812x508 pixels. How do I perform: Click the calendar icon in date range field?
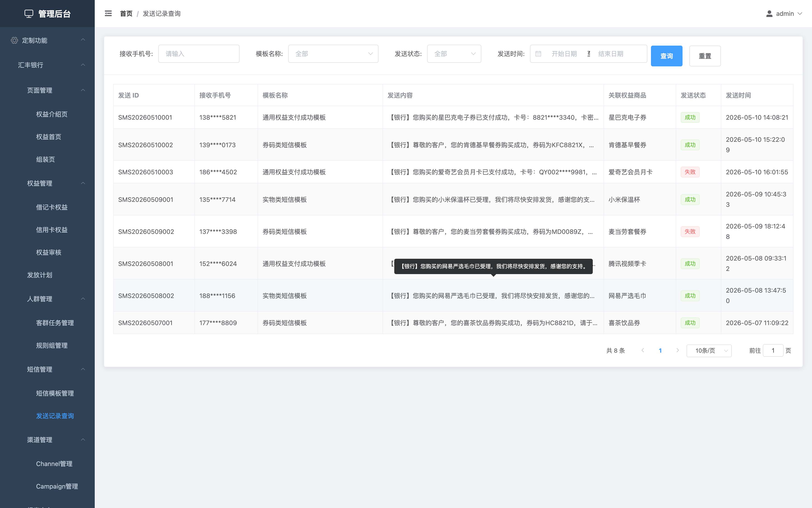(538, 54)
